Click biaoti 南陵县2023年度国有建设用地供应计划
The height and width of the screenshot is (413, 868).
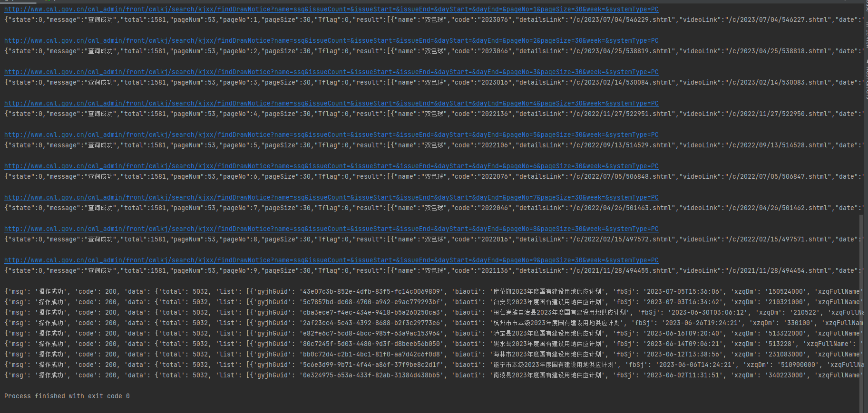click(548, 375)
